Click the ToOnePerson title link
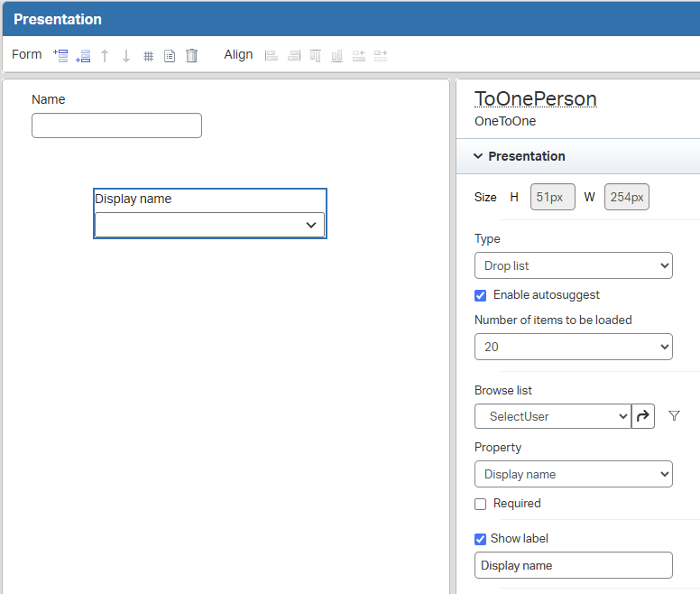 coord(535,99)
